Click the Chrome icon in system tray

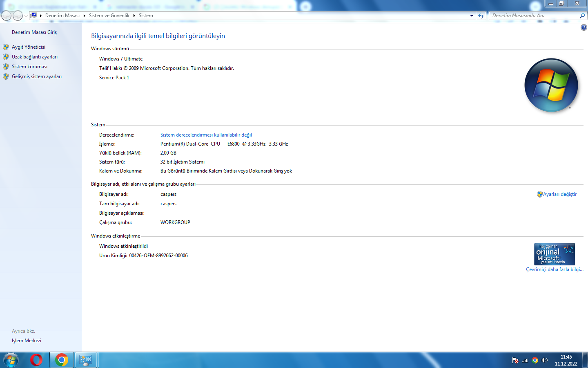pyautogui.click(x=535, y=360)
